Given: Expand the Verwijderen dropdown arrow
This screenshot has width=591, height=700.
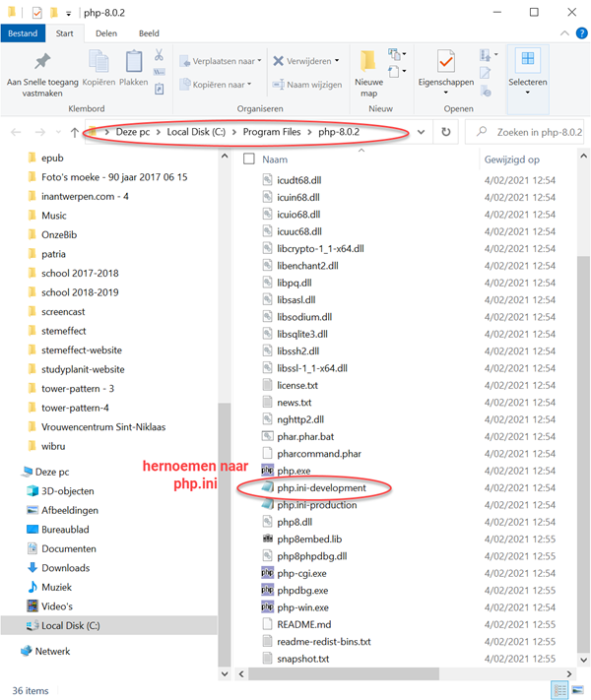Looking at the screenshot, I should pyautogui.click(x=337, y=61).
